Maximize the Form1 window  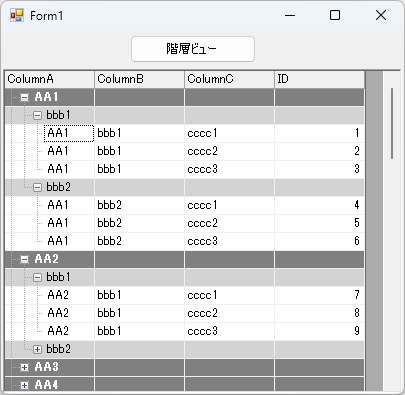335,15
